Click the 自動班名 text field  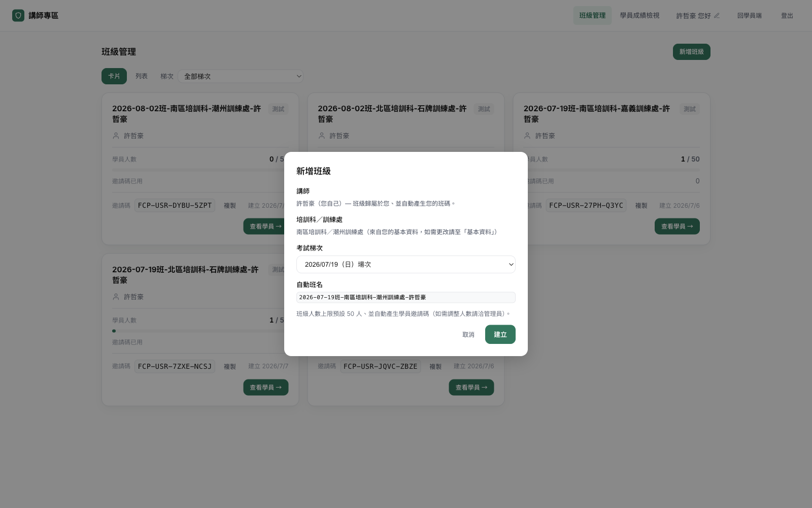[x=406, y=297]
